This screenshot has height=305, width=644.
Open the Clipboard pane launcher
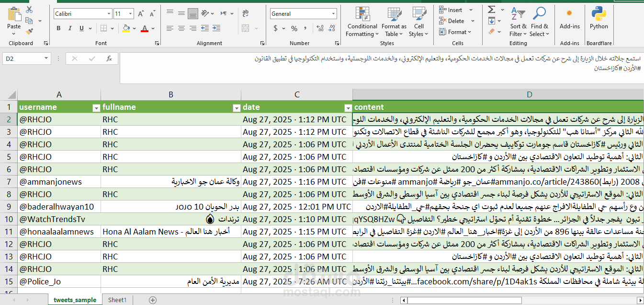pyautogui.click(x=46, y=43)
